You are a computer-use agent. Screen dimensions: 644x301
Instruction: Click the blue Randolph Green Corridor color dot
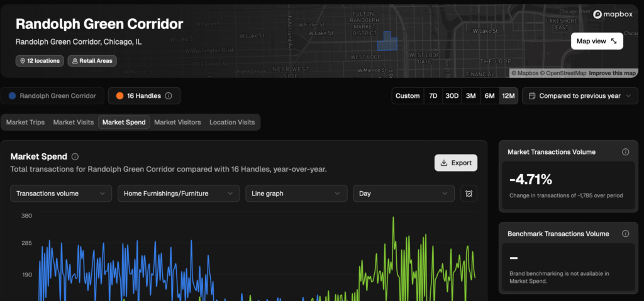(13, 96)
